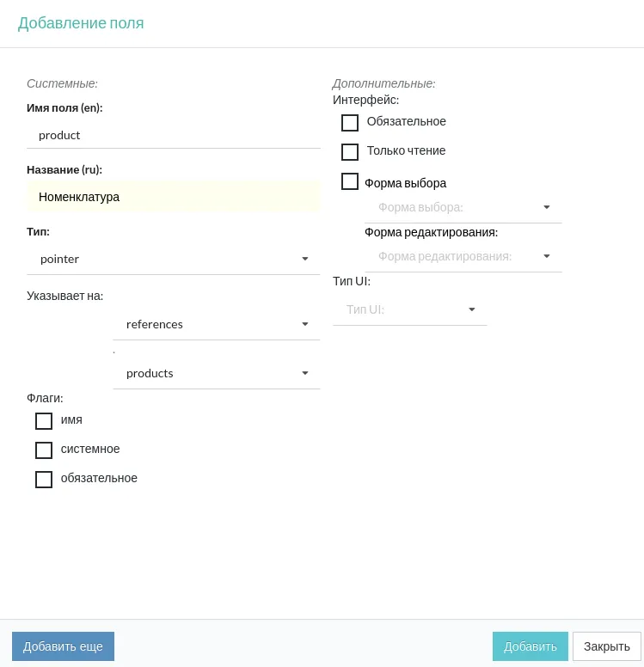The width and height of the screenshot is (644, 667).
Task: Enable the 'имя' flag checkbox
Action: click(x=44, y=421)
